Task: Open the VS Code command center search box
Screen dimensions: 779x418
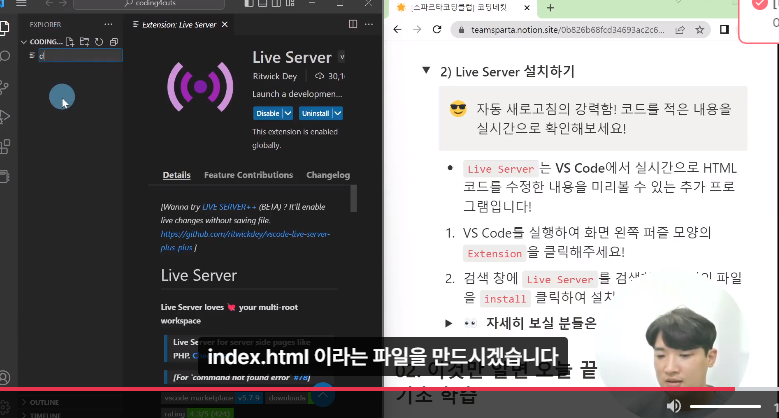Action: (x=149, y=4)
